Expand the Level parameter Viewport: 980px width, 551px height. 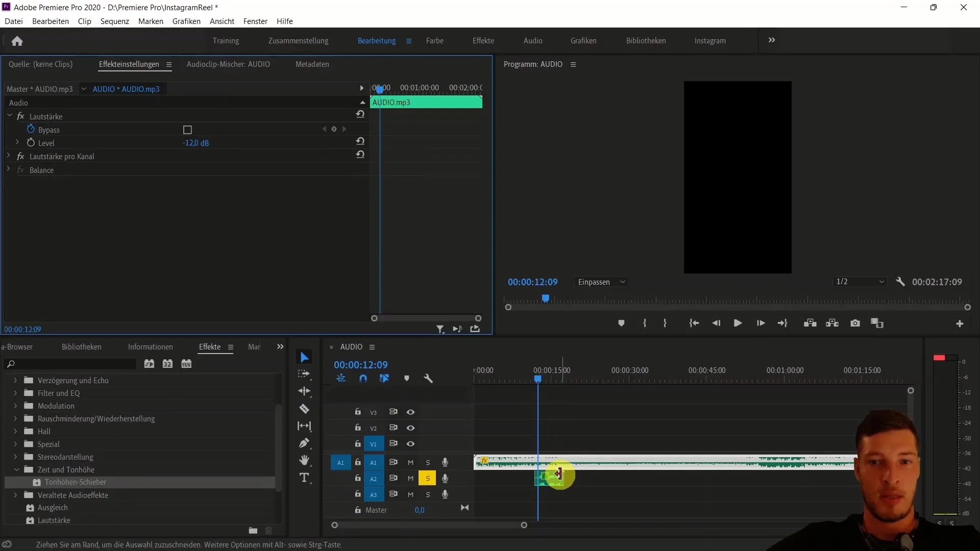coord(17,142)
